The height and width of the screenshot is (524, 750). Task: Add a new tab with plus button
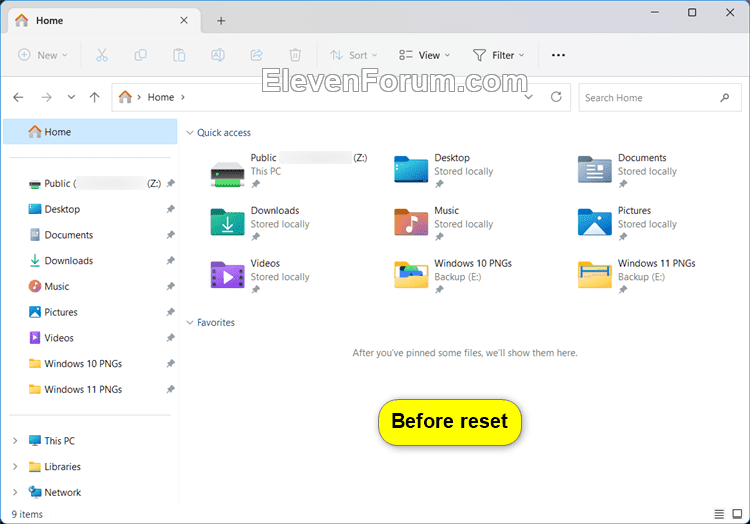(221, 21)
